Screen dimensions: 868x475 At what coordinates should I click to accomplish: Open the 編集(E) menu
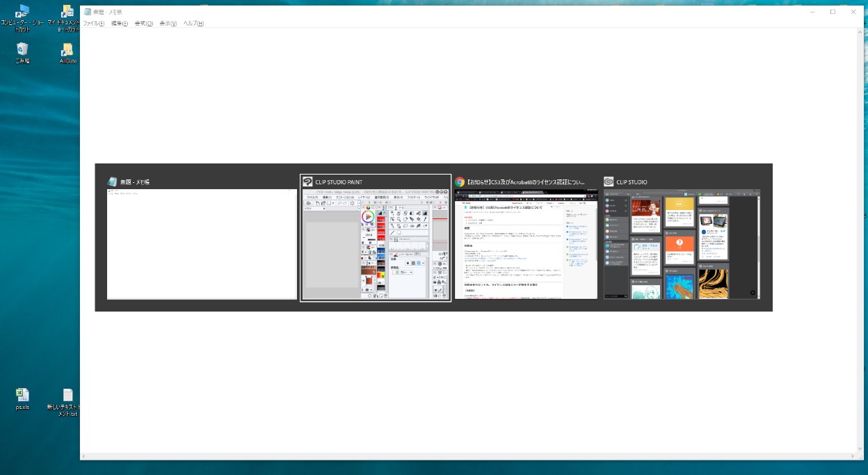[x=120, y=24]
